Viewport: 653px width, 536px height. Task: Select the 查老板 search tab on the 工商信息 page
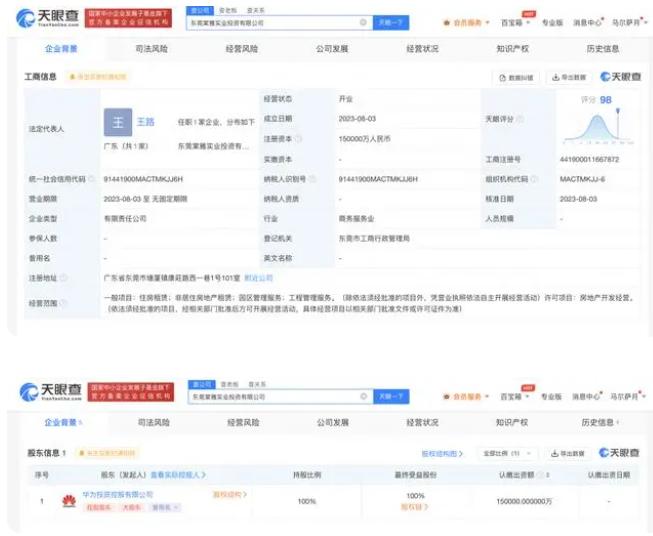(x=228, y=10)
